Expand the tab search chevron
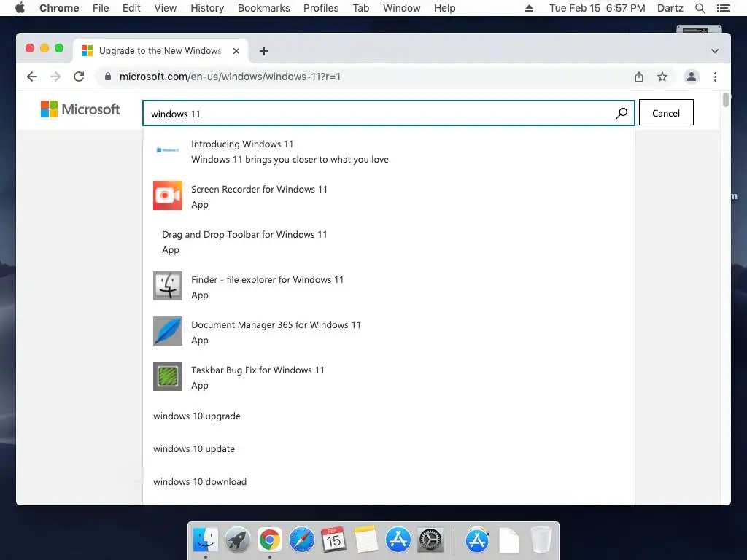747x560 pixels. click(715, 51)
